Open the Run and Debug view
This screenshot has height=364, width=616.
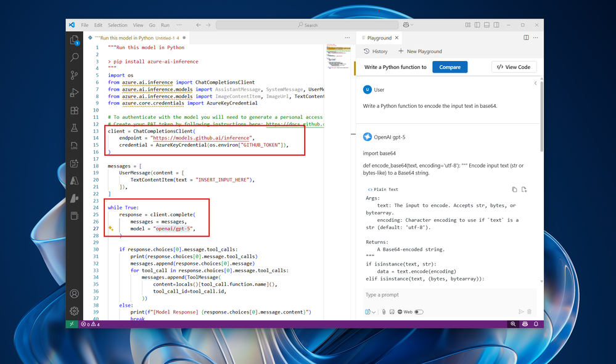coord(74,92)
